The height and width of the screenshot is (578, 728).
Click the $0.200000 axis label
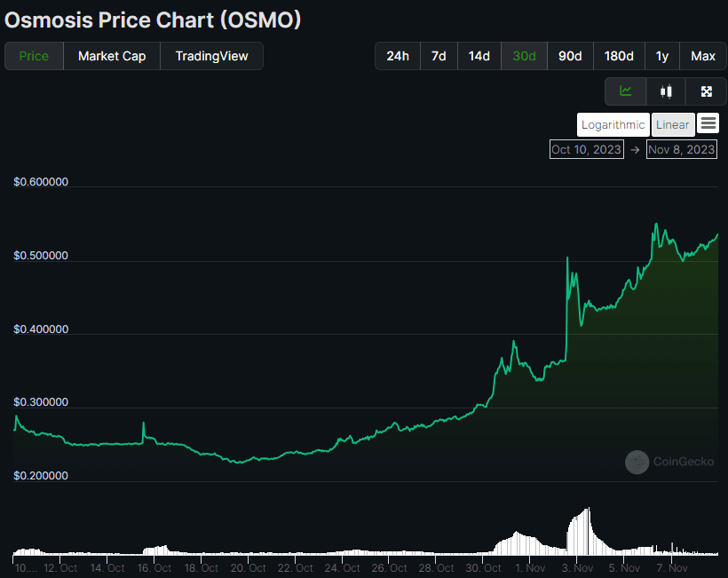pyautogui.click(x=41, y=476)
